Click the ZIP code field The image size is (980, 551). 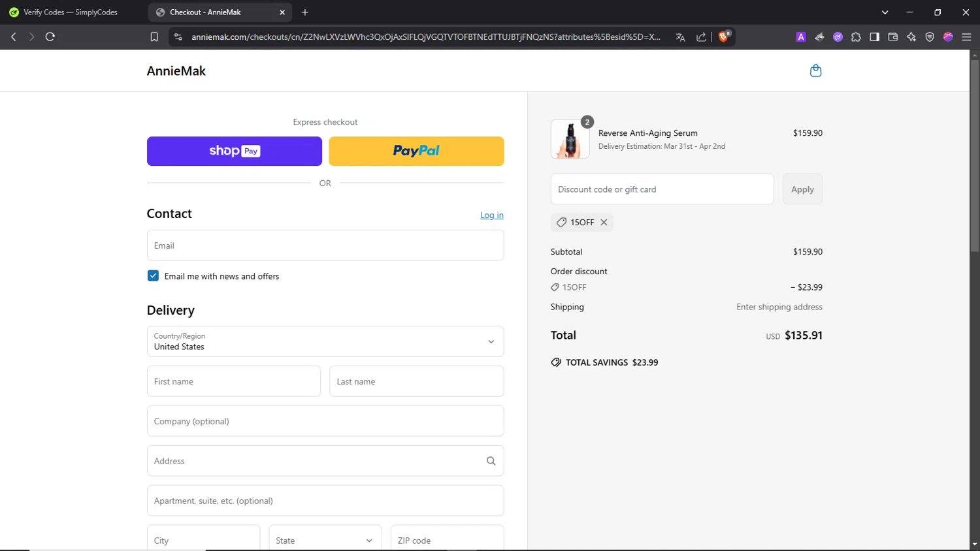448,540
